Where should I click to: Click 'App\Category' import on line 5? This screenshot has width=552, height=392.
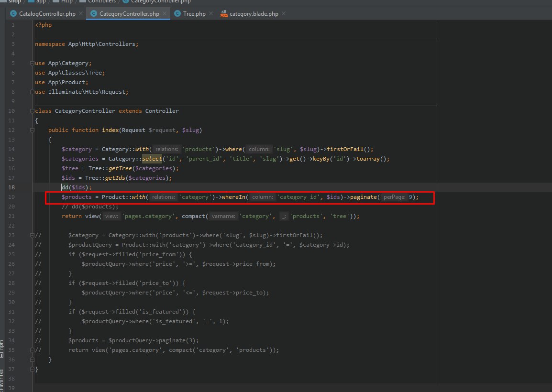[68, 63]
